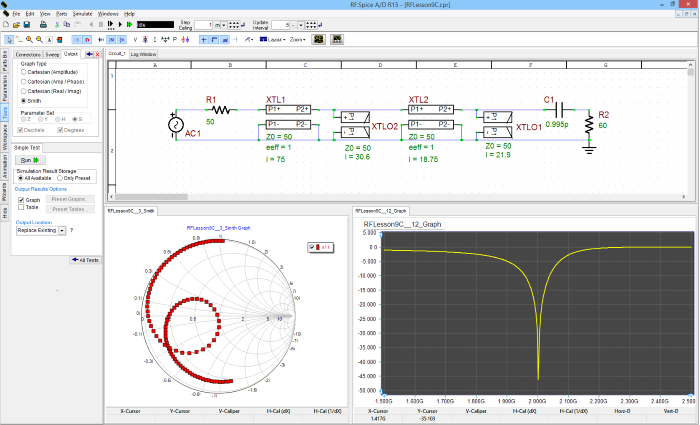Open the Windows menu
Viewport: 700px width, 425px height.
[x=108, y=14]
